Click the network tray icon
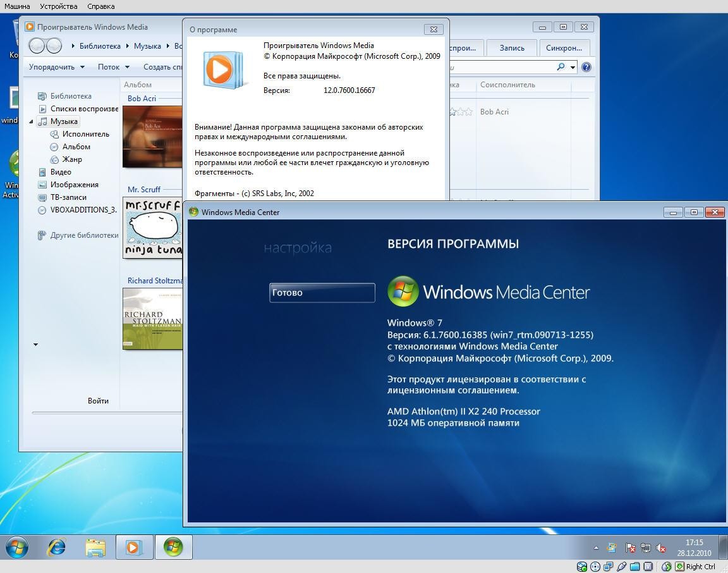The height and width of the screenshot is (573, 728). pos(645,548)
